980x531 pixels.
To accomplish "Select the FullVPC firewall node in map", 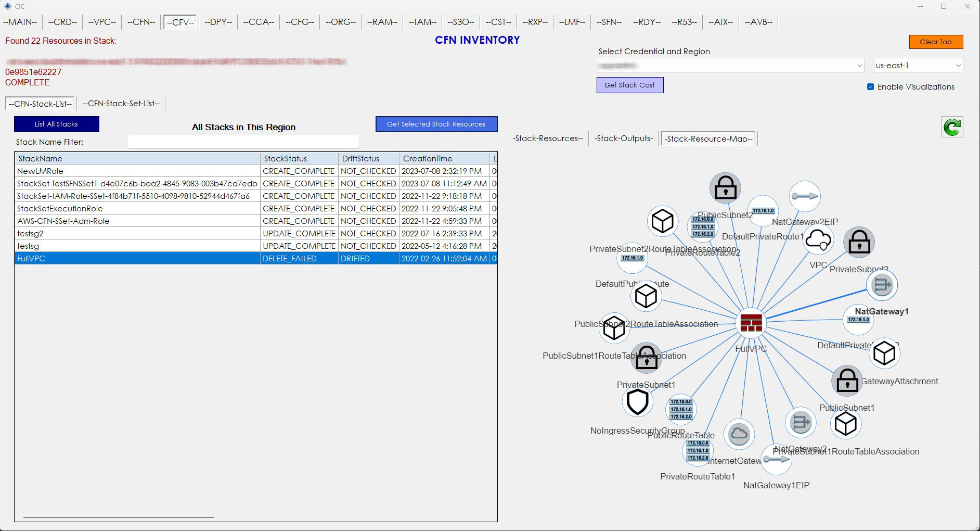I will [751, 323].
